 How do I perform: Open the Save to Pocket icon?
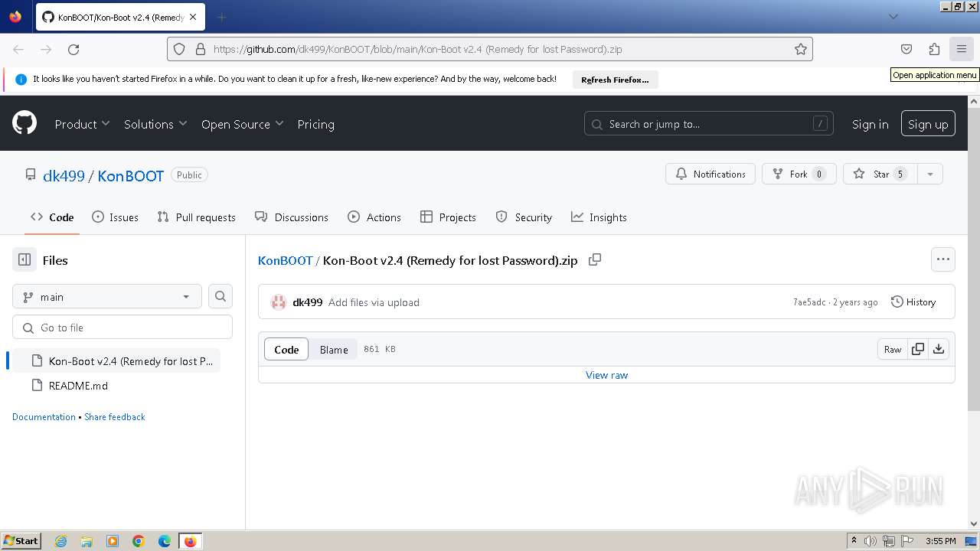pyautogui.click(x=906, y=49)
